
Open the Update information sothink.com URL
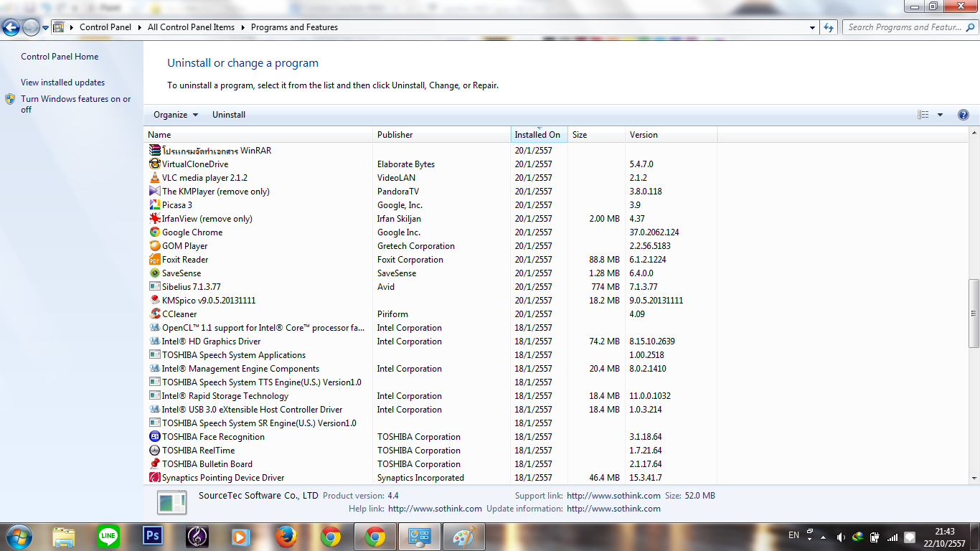613,509
